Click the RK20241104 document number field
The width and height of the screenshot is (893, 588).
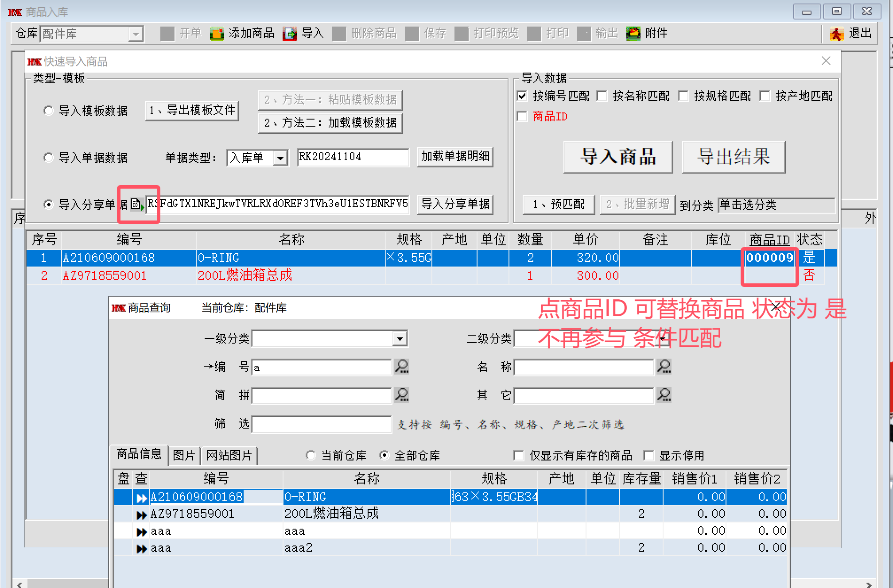tap(353, 157)
